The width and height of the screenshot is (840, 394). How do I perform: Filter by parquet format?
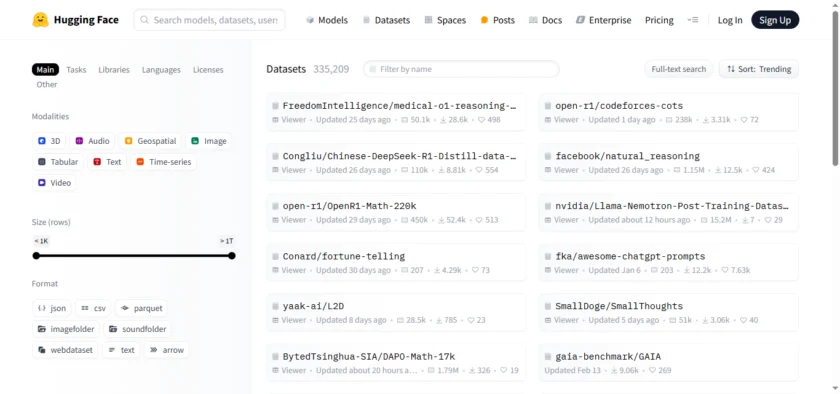point(141,308)
